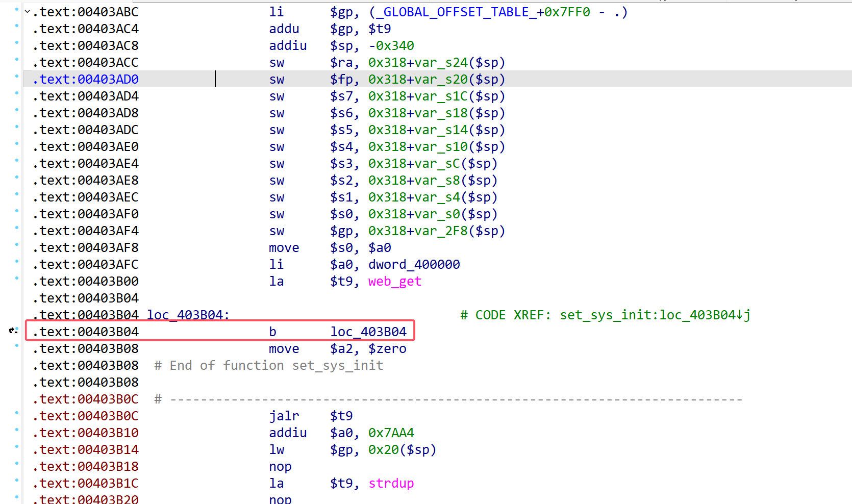
Task: Click the addu mnemonic
Action: tap(284, 29)
